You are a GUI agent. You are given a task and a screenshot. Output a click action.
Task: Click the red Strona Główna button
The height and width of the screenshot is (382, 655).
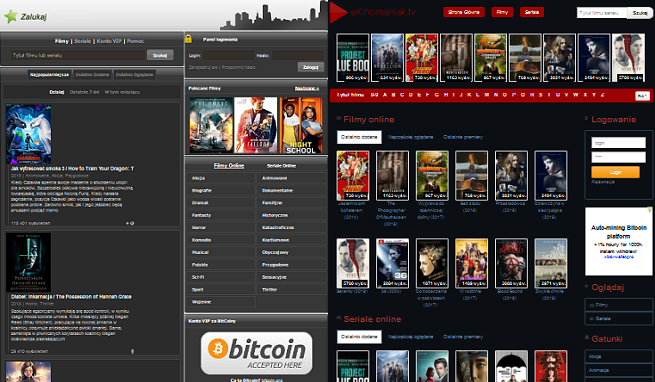point(464,12)
